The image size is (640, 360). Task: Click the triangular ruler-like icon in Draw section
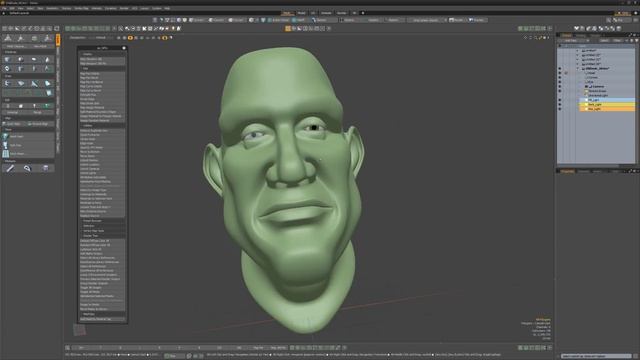(34, 83)
